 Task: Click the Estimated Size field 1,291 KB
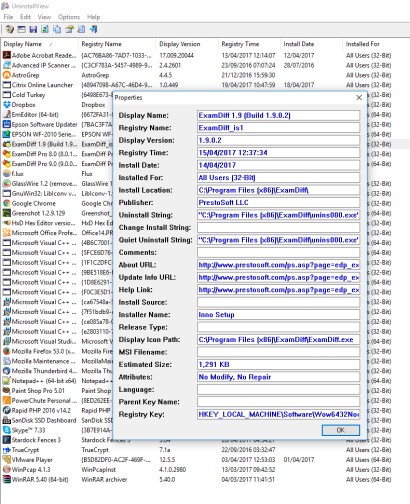click(x=278, y=364)
